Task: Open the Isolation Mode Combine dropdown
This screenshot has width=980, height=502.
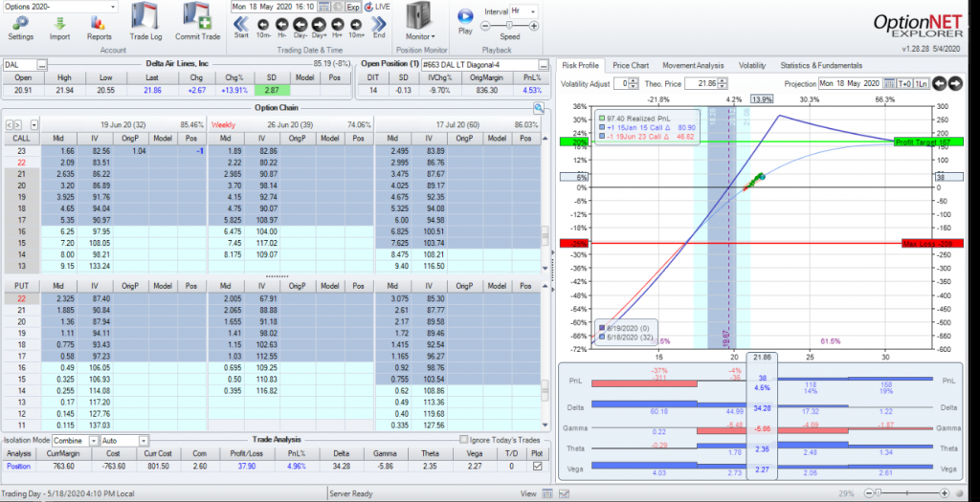Action: (x=75, y=441)
